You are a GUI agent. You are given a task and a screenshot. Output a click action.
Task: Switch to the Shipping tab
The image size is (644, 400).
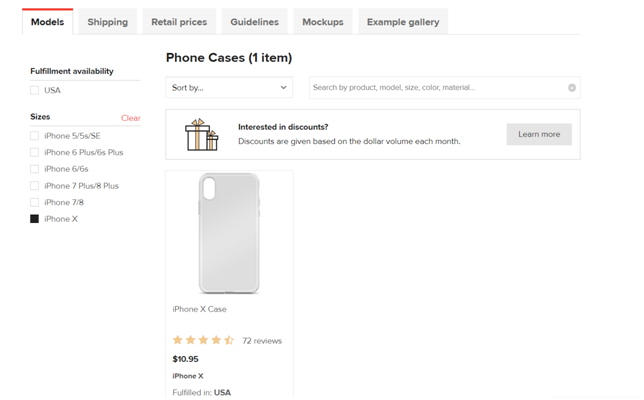pyautogui.click(x=107, y=22)
